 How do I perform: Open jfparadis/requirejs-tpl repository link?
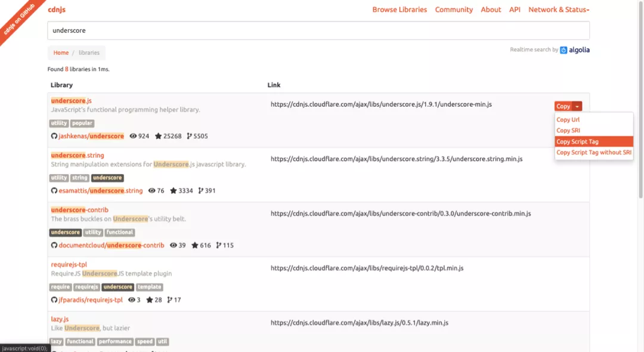[91, 300]
